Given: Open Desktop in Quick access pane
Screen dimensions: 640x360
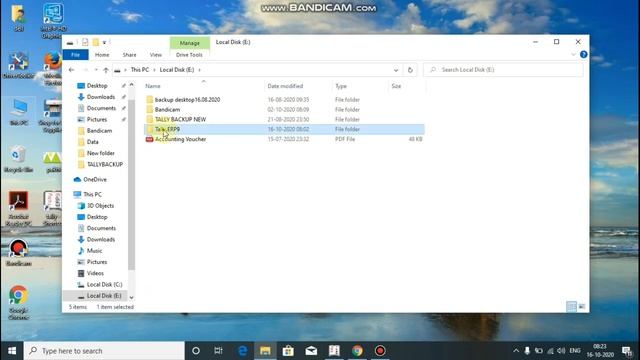Looking at the screenshot, I should point(97,86).
